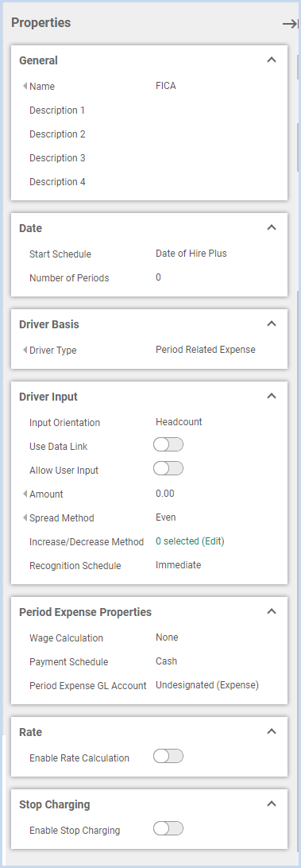The height and width of the screenshot is (868, 301).
Task: Edit the Name value FICA
Action: tap(166, 86)
